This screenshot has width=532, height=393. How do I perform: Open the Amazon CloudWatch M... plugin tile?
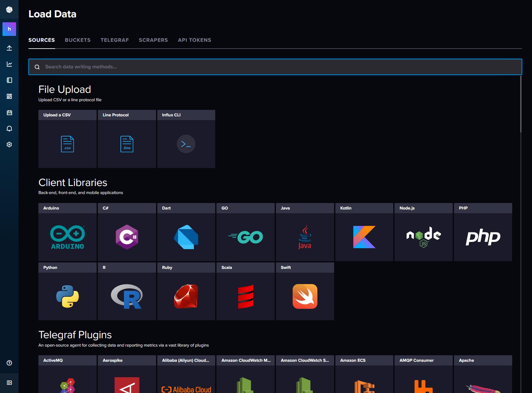pos(246,374)
